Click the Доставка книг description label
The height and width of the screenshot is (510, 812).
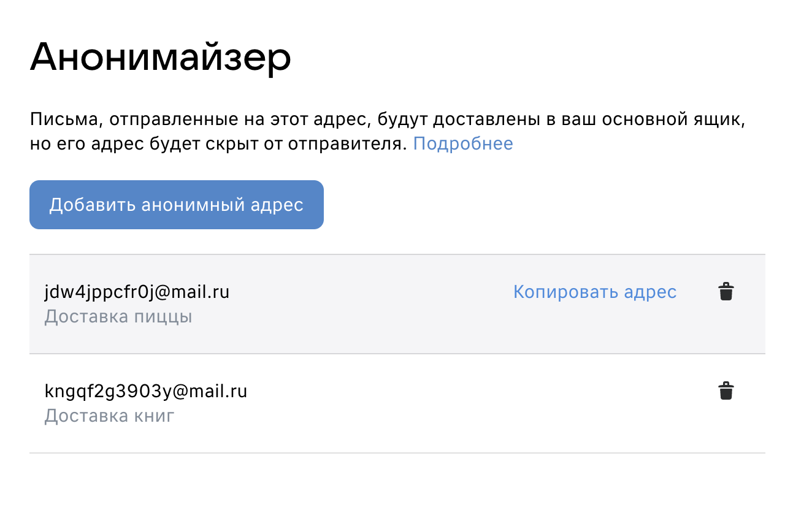pos(110,416)
